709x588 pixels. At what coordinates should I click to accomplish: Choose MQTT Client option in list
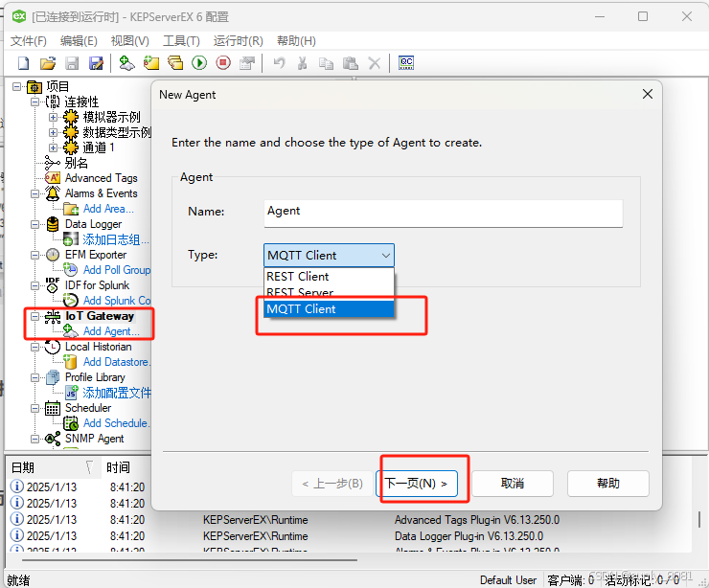(x=329, y=309)
